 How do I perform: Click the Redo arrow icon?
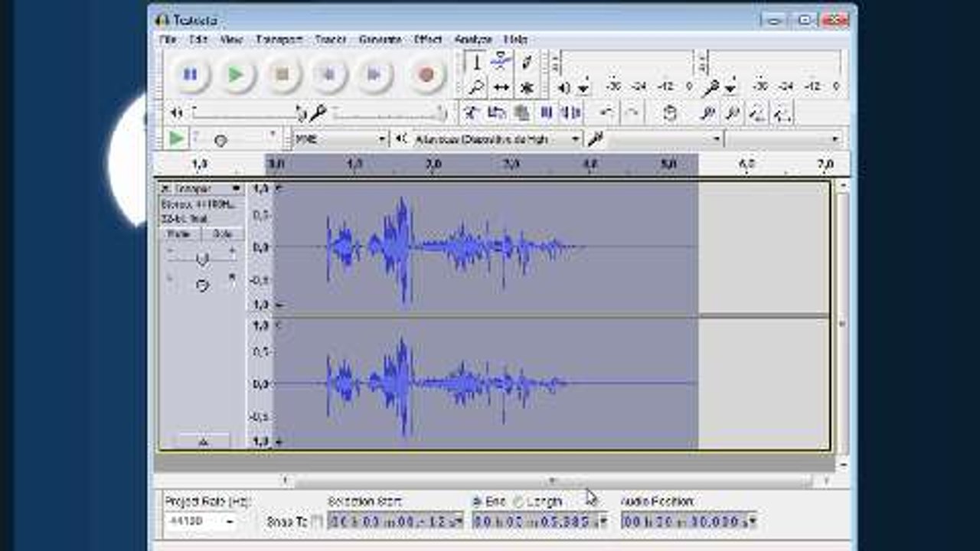coord(632,113)
